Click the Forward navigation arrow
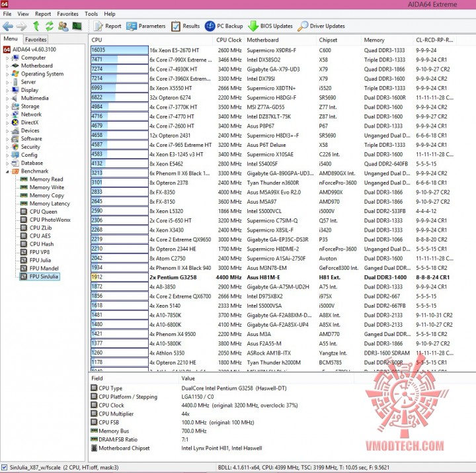The image size is (476, 473). click(x=21, y=26)
